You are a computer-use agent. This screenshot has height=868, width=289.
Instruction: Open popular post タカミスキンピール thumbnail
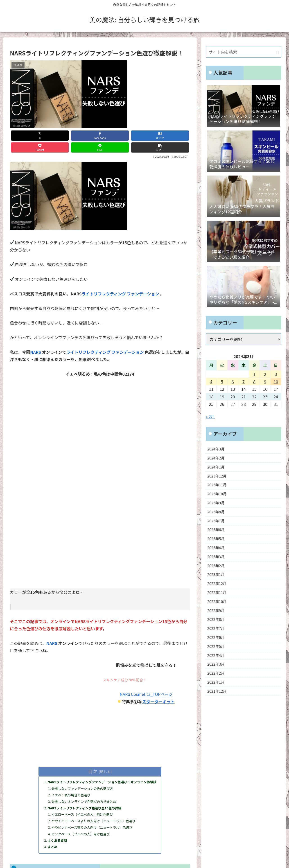pos(243,151)
